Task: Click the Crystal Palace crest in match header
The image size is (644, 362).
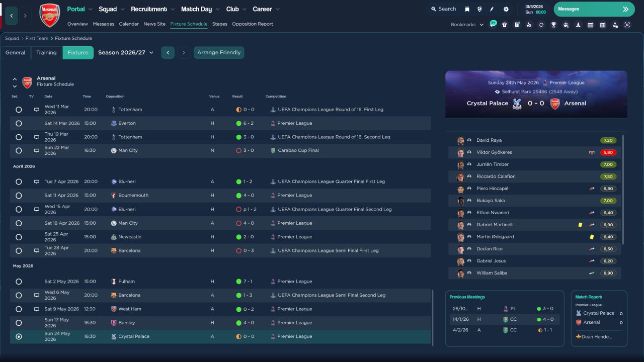Action: [x=517, y=104]
